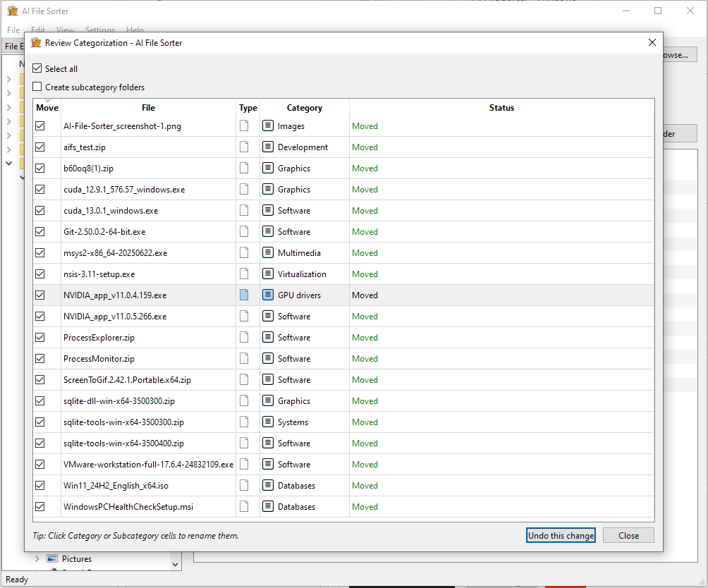Toggle Move checkbox for NVIDIA_app_v11.0.4.159.exe
This screenshot has width=708, height=588.
40,295
